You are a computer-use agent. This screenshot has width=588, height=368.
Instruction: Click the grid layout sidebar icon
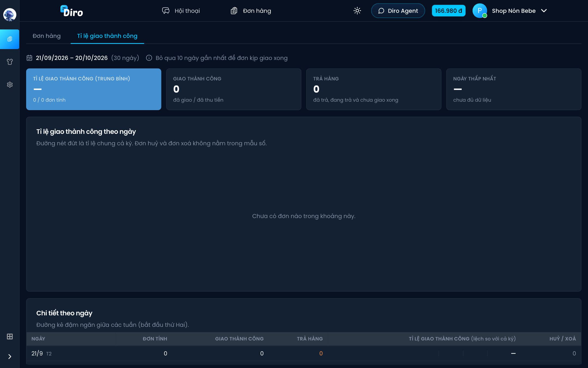coord(10,336)
